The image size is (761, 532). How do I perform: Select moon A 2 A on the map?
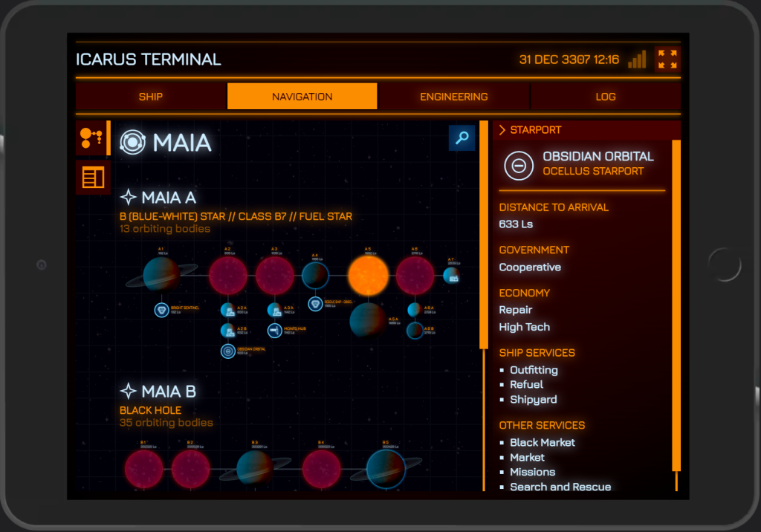point(228,310)
